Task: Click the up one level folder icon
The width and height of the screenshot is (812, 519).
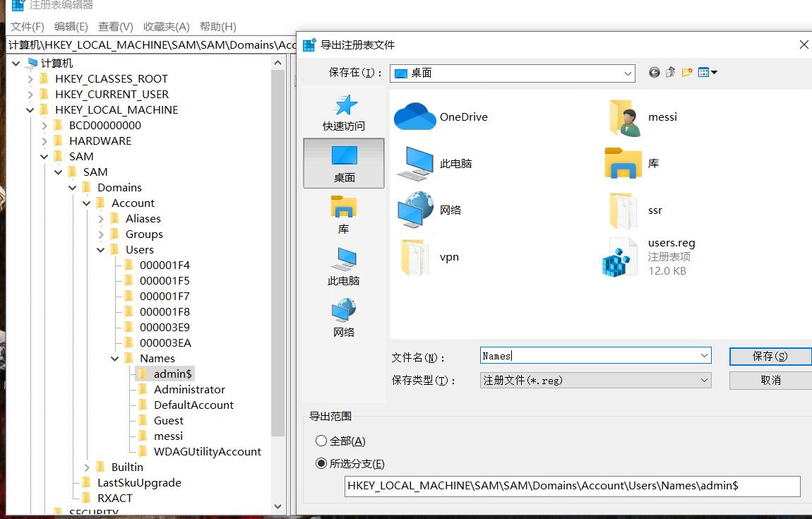Action: pos(669,72)
